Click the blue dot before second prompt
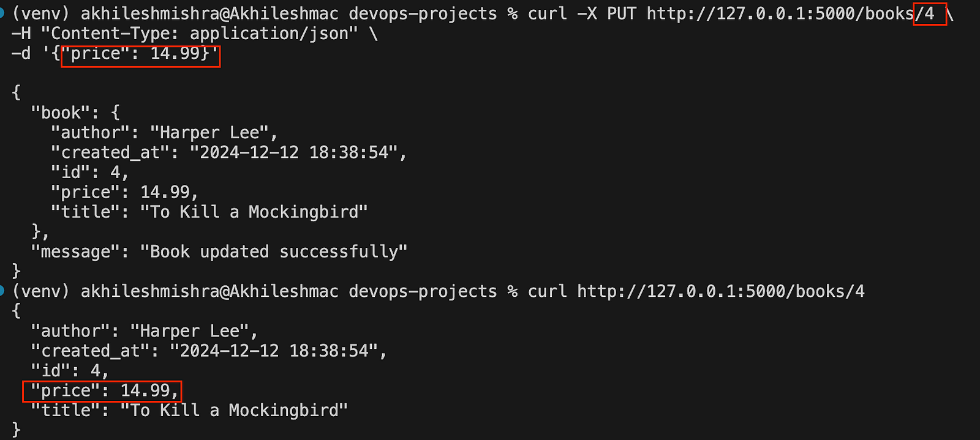This screenshot has width=980, height=440. 2,291
